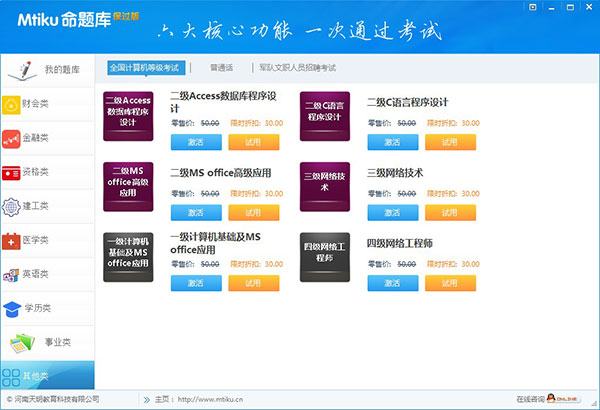Start trial of 二级C语言程序设计
600x410 pixels.
click(x=450, y=142)
